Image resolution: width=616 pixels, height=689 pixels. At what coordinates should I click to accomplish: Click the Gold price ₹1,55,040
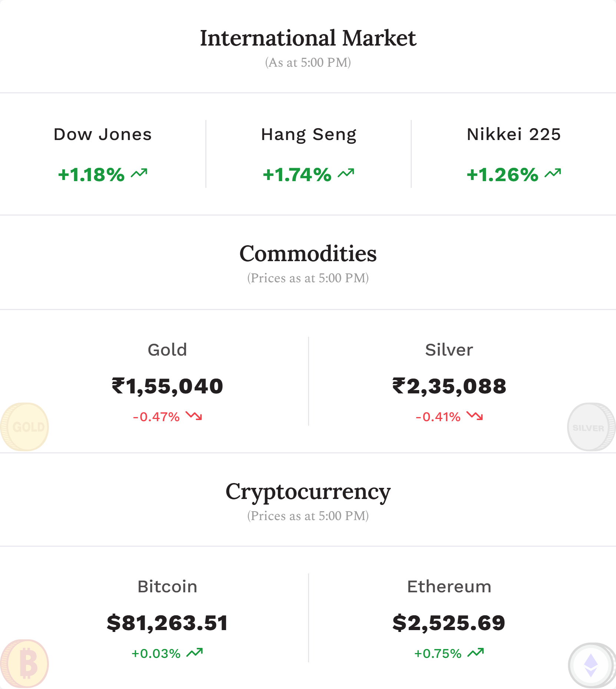pyautogui.click(x=168, y=386)
